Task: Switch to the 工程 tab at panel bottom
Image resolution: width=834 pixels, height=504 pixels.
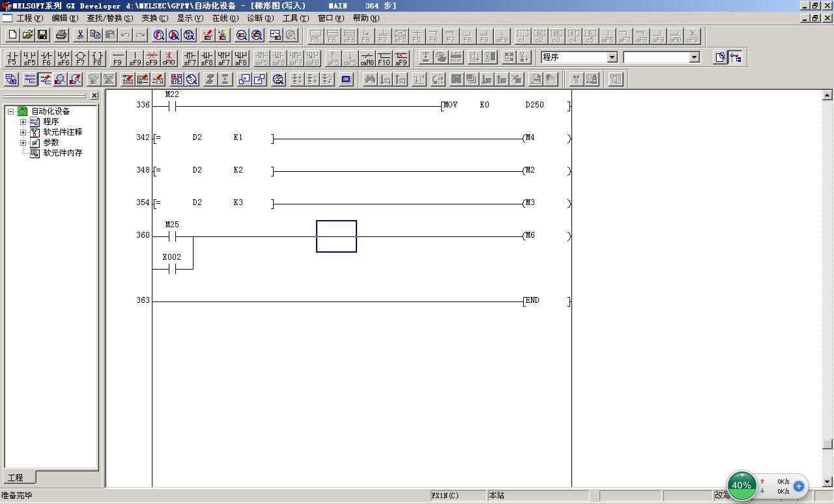Action: click(x=19, y=478)
